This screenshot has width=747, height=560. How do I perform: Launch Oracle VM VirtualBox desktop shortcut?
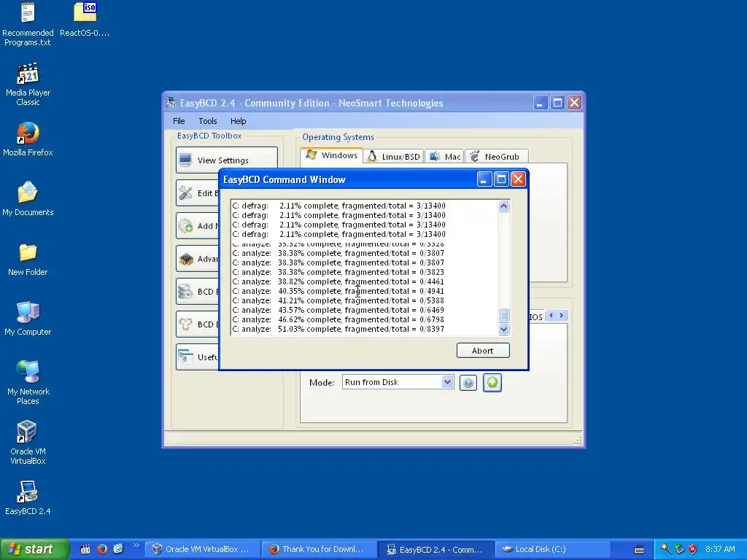click(28, 443)
